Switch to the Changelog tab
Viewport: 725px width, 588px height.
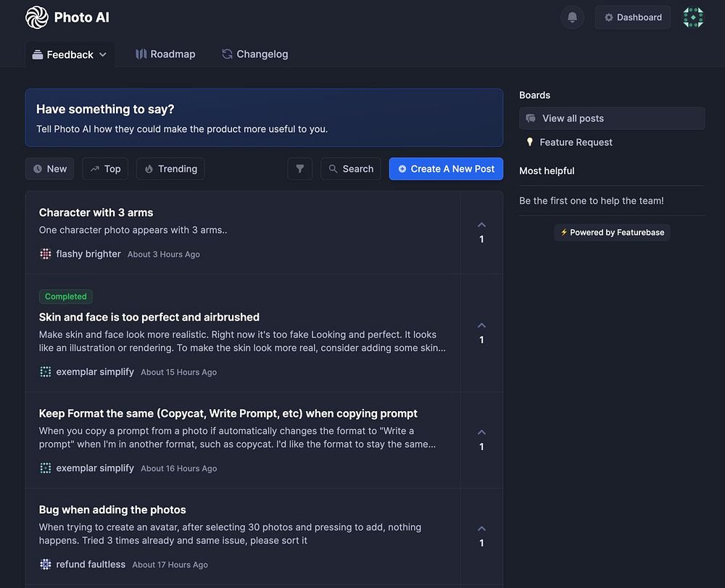(254, 54)
